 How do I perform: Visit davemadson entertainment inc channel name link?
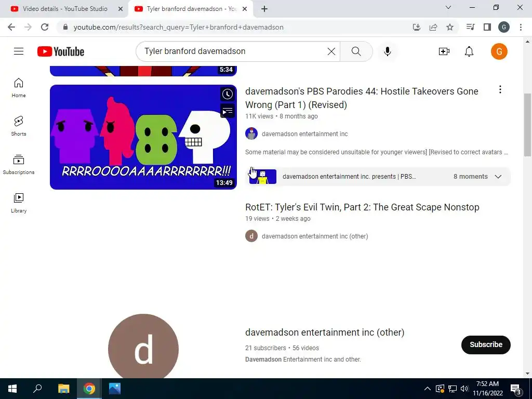point(304,134)
